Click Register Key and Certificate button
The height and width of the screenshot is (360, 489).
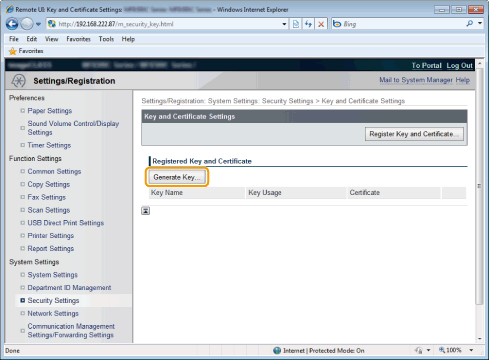click(x=414, y=134)
